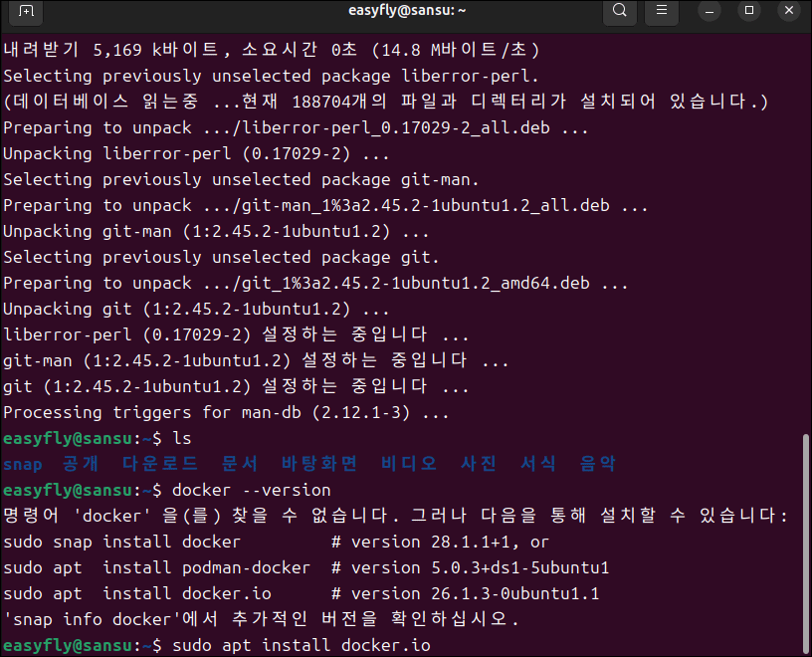Open the terminal search icon

coord(620,10)
